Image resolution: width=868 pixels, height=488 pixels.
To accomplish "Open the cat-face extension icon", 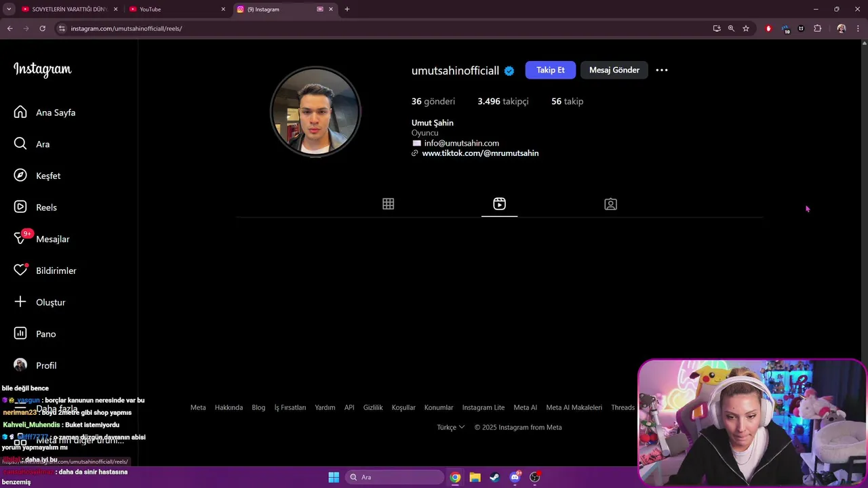I will [802, 28].
